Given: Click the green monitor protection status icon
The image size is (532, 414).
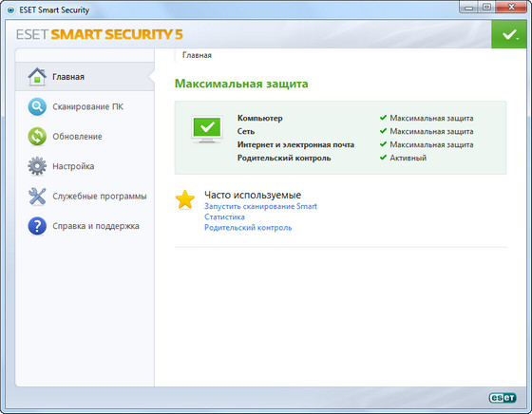Looking at the screenshot, I should [207, 129].
